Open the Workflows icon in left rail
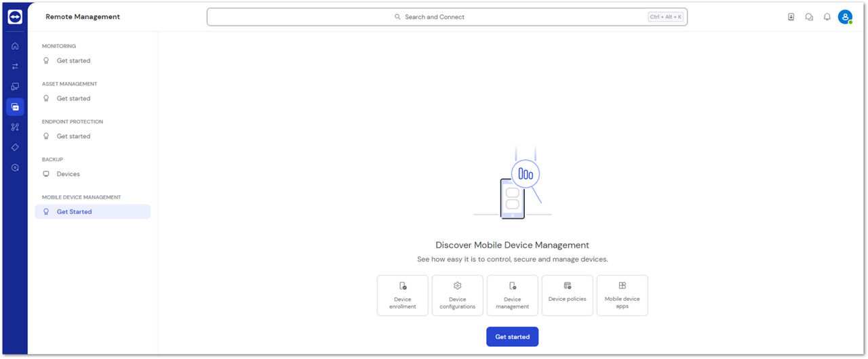Image resolution: width=868 pixels, height=359 pixels. 15,127
